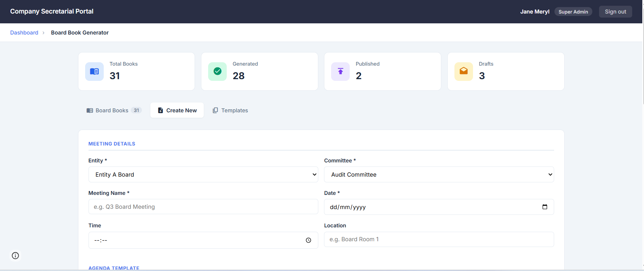Screen dimensions: 644x271
Task: Focus the Meeting Name input field
Action: (203, 207)
